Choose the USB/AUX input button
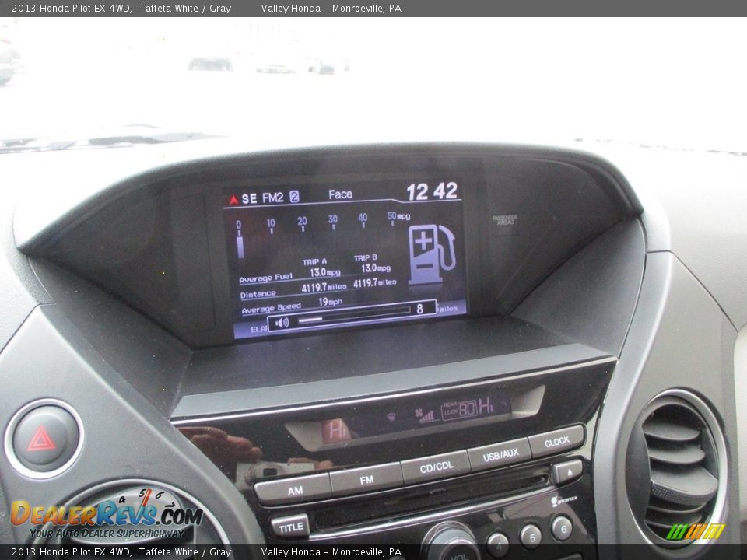 click(x=500, y=455)
